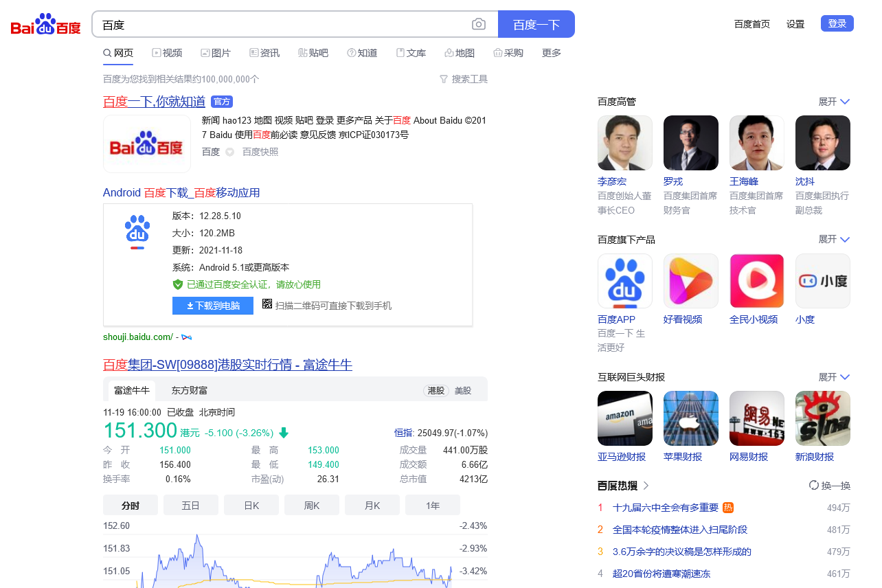Click the camera icon for image search
882x588 pixels.
click(x=479, y=23)
